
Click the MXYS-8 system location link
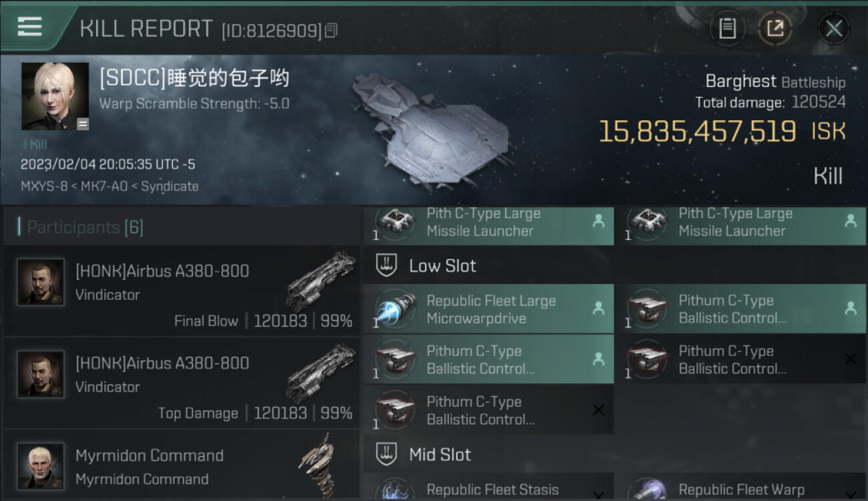44,186
